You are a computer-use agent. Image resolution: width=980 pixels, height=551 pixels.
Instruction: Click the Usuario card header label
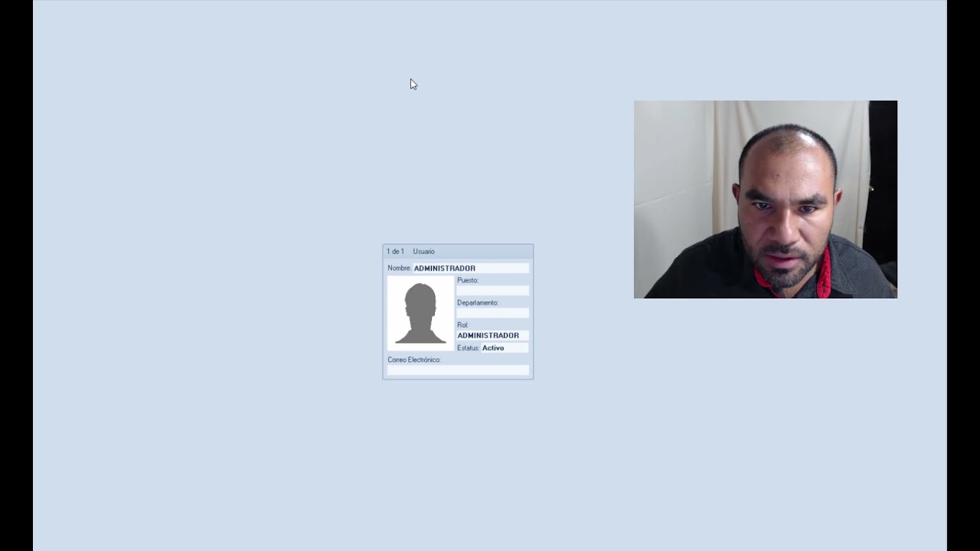423,252
